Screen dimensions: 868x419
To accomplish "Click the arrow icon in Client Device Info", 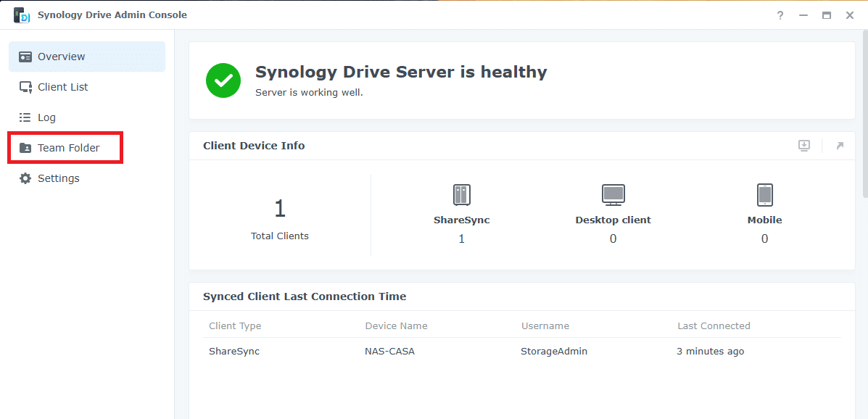I will click(840, 146).
